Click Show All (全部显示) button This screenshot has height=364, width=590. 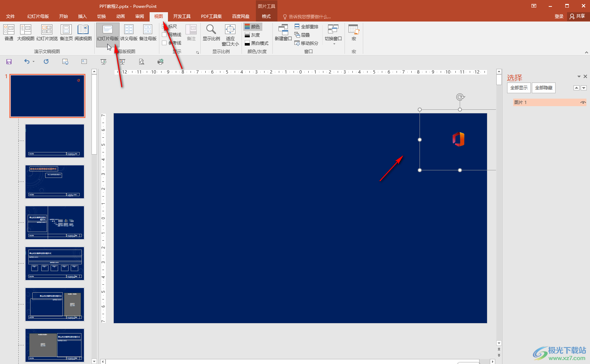pyautogui.click(x=519, y=88)
